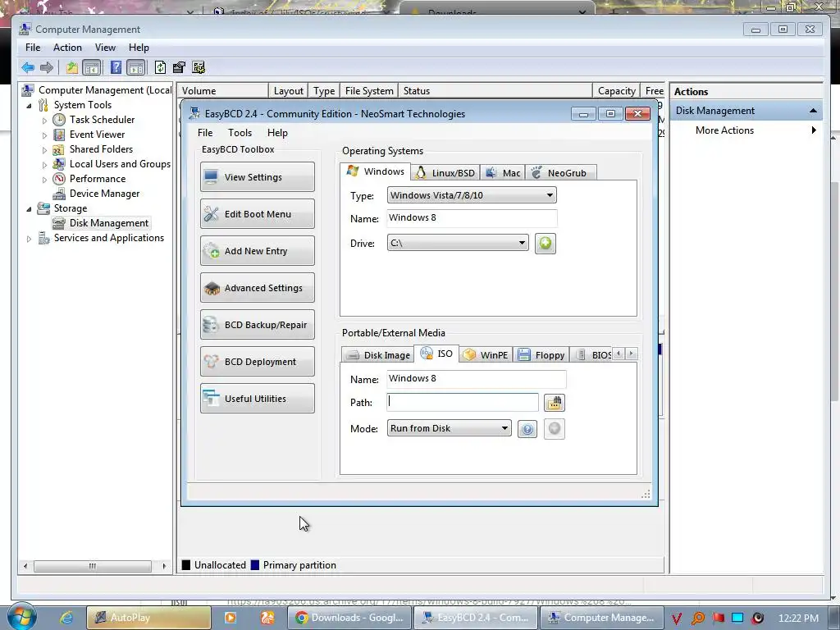Open Internet Explorer from the taskbar
Image resolution: width=840 pixels, height=630 pixels.
pyautogui.click(x=66, y=618)
